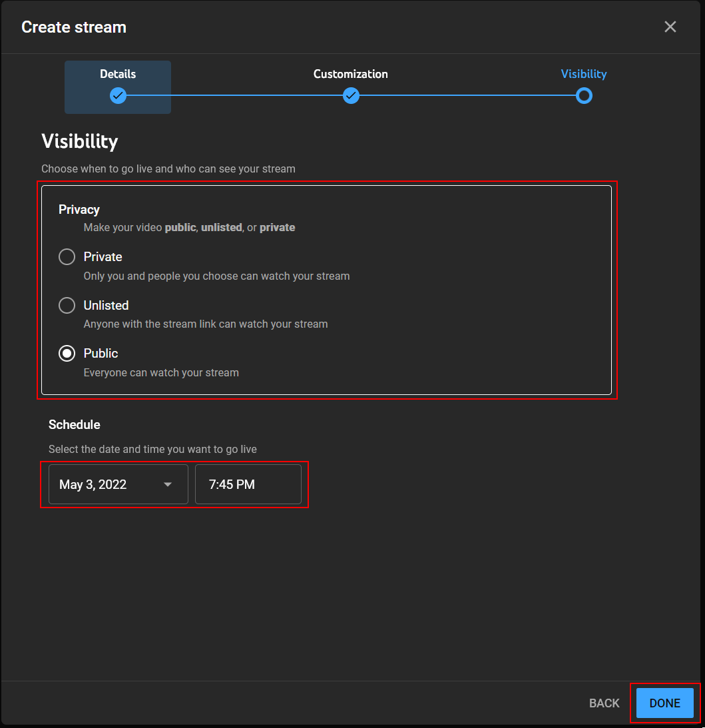Screen dimensions: 705x728
Task: Select the Private radio button
Action: coord(67,256)
